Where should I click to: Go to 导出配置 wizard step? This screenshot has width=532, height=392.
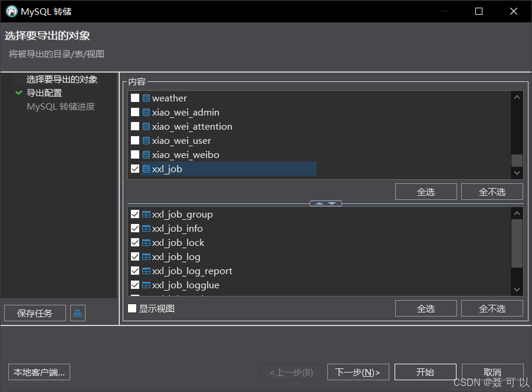44,93
